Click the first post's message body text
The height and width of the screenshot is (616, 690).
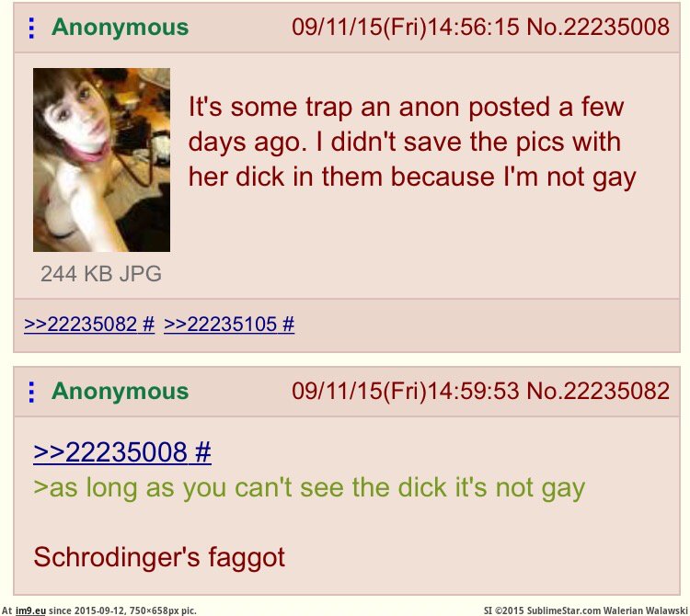(412, 143)
